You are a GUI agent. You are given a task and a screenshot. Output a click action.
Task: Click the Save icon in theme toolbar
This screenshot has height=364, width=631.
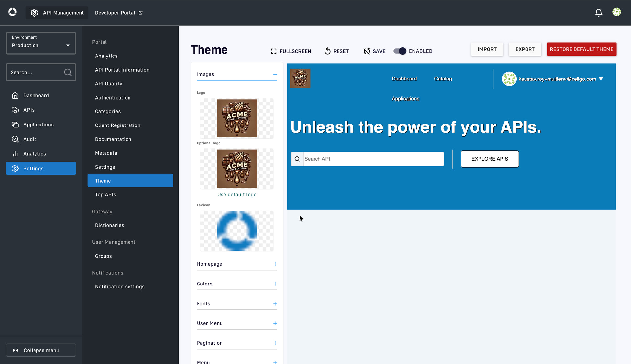[367, 51]
